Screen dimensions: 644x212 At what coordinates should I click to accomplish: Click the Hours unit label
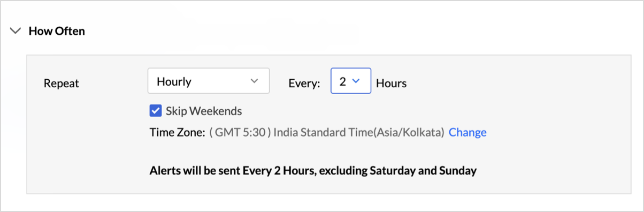click(x=392, y=83)
